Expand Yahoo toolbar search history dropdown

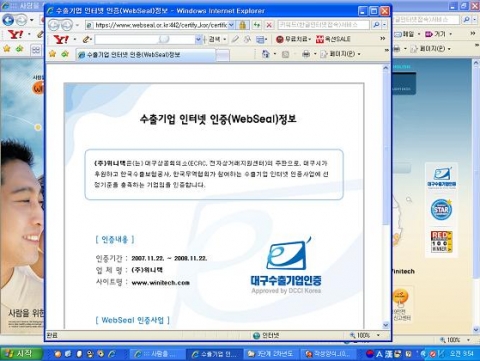click(x=199, y=39)
